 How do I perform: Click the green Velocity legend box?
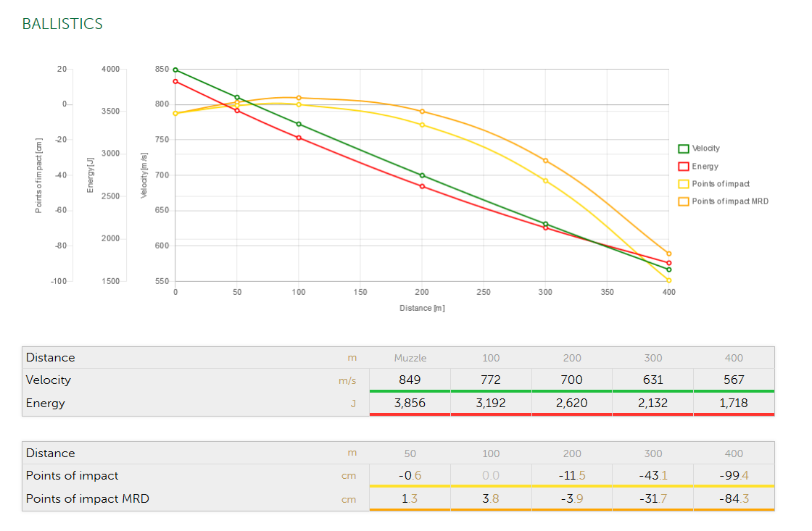(683, 149)
